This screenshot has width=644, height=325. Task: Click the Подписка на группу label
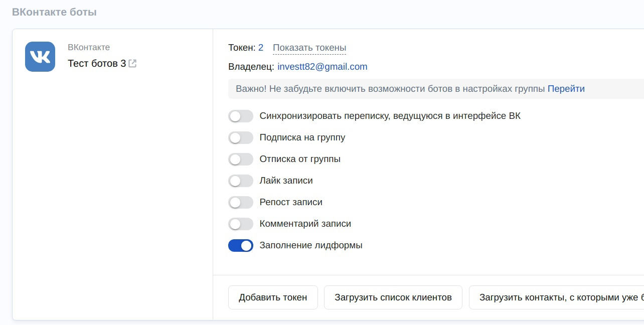[302, 137]
